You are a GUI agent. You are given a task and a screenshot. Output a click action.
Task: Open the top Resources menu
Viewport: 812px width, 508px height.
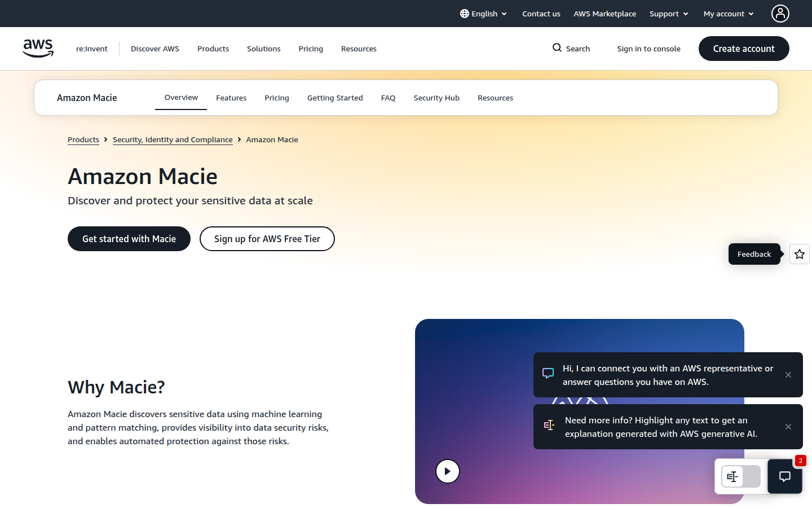point(359,49)
